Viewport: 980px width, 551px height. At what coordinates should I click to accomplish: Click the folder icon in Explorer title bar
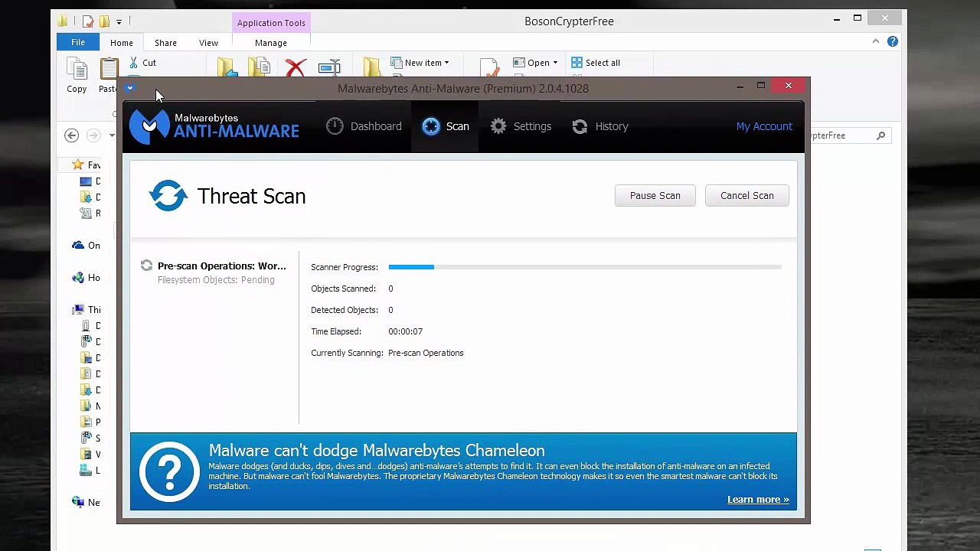pyautogui.click(x=63, y=21)
